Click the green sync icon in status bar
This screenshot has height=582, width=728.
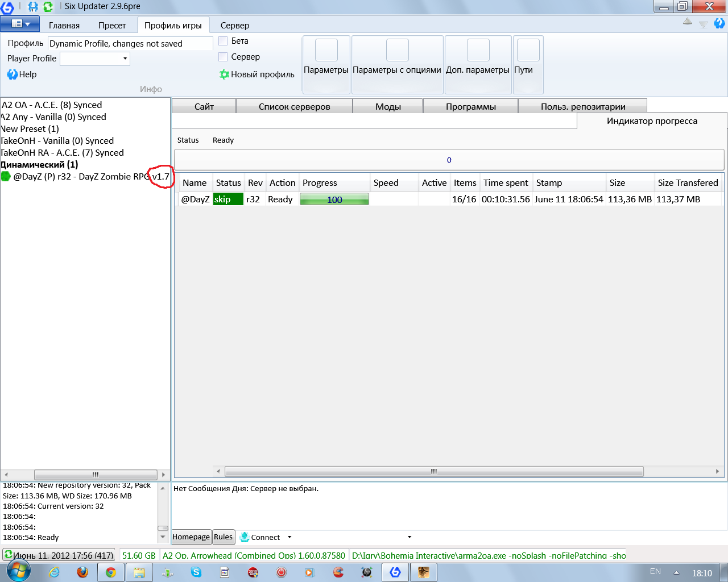click(8, 555)
